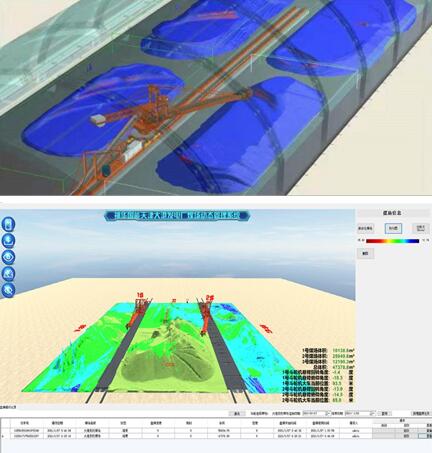The height and width of the screenshot is (453, 432).
Task: Click the rainbow height color gradient bar
Action: (x=392, y=241)
